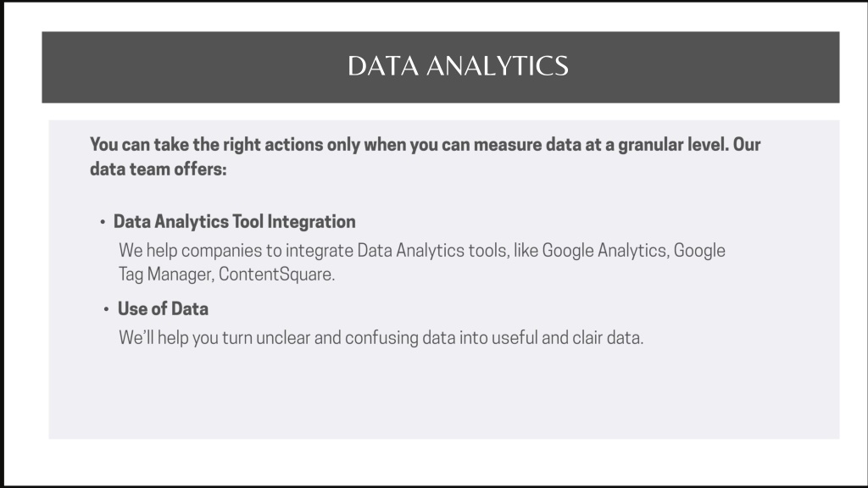Click 'We'll help you turn unclear' text
868x488 pixels.
(214, 337)
